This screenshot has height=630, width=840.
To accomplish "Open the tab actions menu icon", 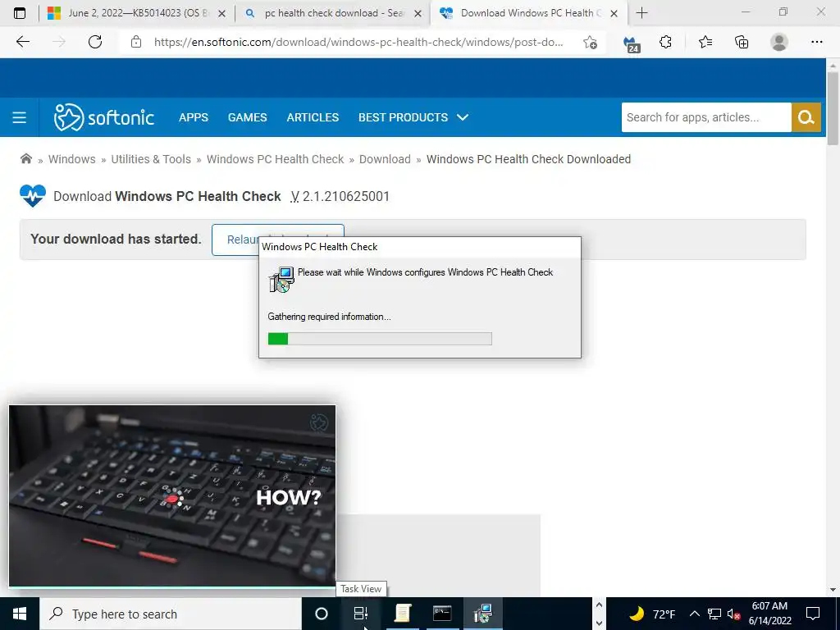I will click(x=20, y=13).
